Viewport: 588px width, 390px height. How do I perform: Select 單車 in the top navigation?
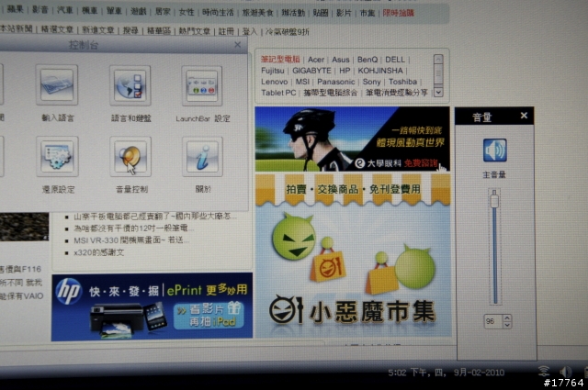point(114,10)
